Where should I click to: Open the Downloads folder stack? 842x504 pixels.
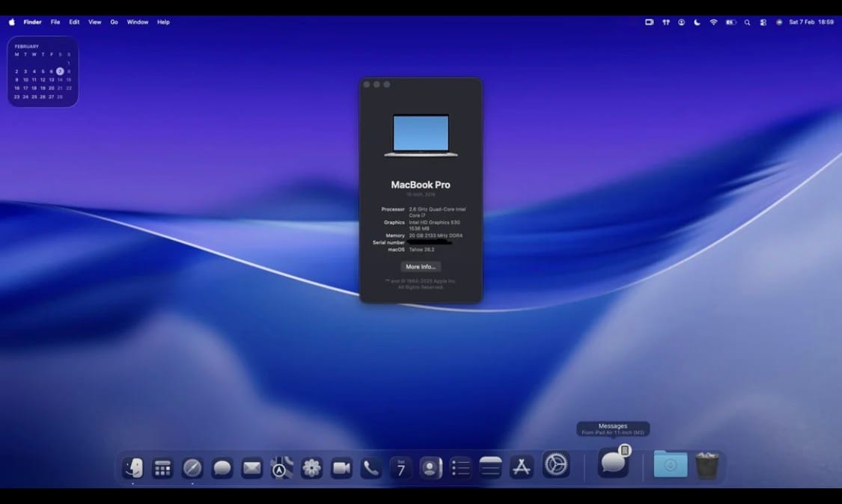tap(670, 464)
